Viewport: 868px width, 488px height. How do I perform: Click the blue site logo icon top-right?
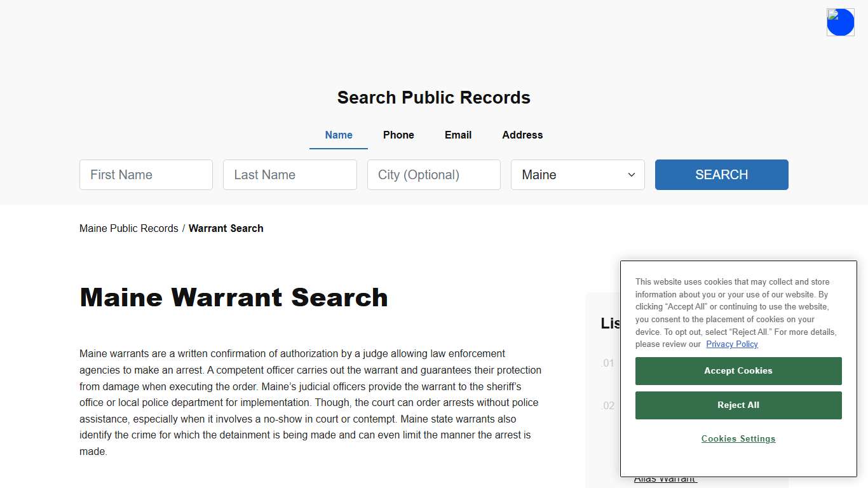pos(840,22)
